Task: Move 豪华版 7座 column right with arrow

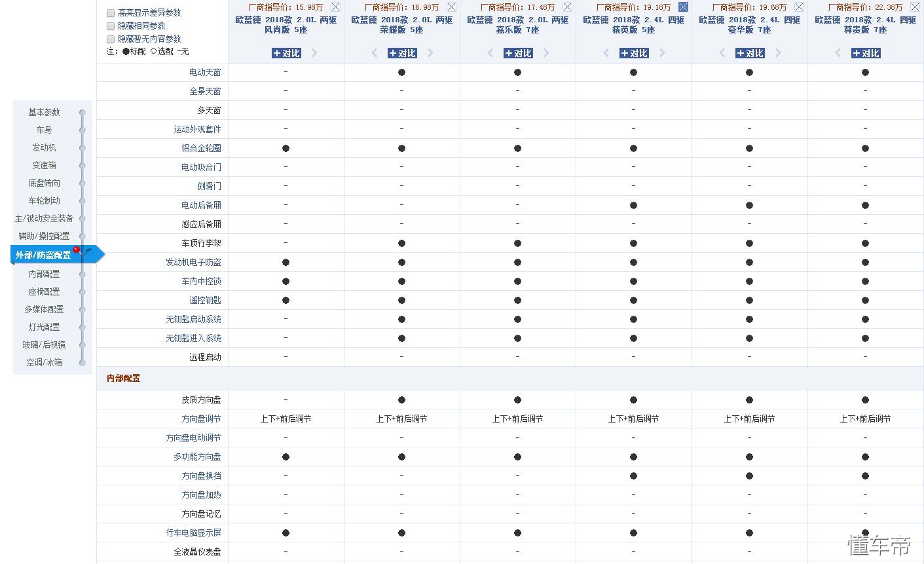Action: click(x=778, y=53)
